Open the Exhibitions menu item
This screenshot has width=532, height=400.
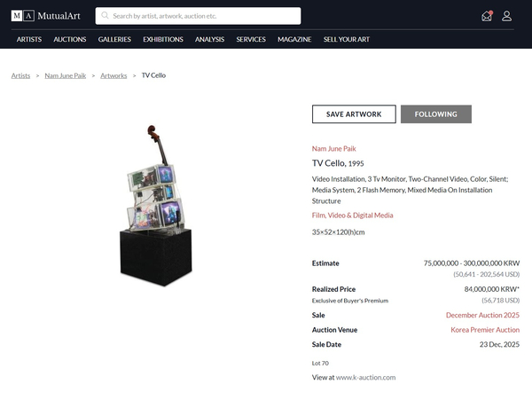163,39
